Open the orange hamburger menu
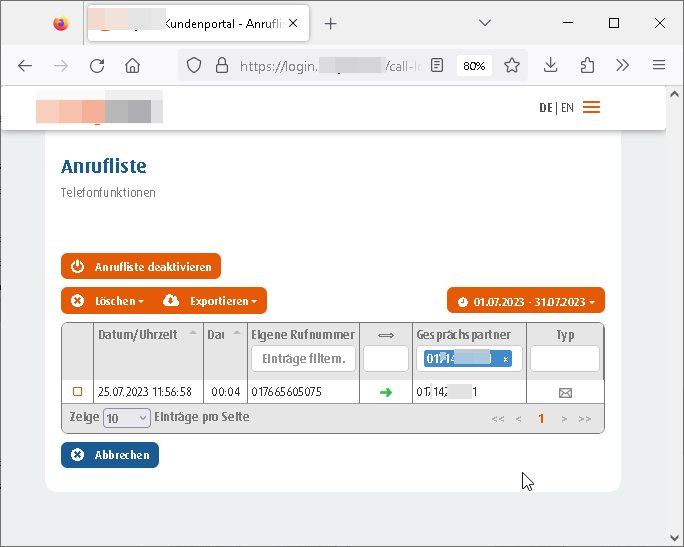Screen dimensions: 684x547 tap(591, 107)
